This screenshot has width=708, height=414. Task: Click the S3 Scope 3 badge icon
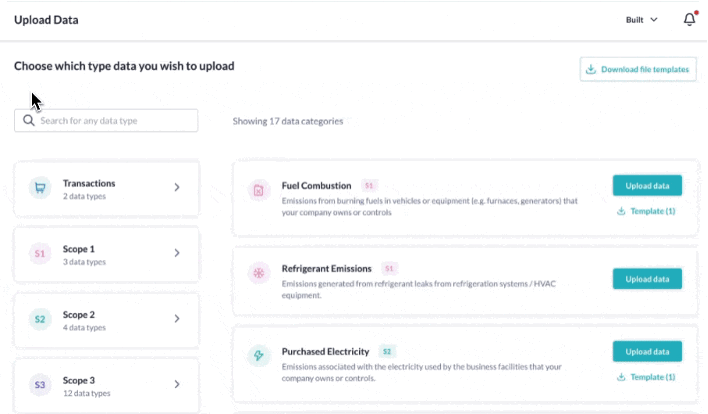tap(40, 385)
